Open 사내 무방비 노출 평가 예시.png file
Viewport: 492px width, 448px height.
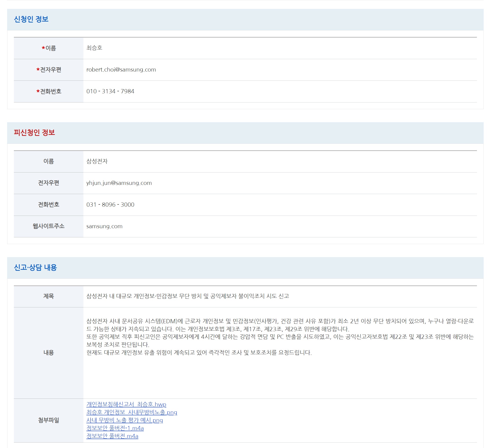point(124,420)
